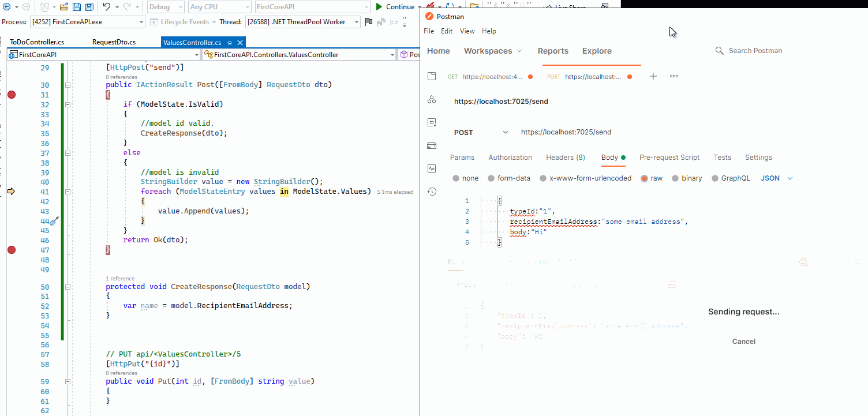Open the Debug configuration dropdown
Screen dimensions: 868x416
pos(166,7)
